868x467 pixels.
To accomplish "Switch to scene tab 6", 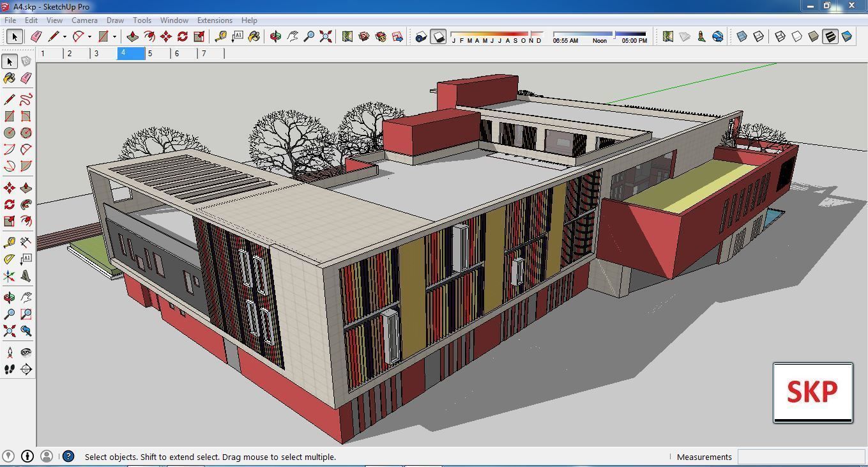I will pos(185,54).
